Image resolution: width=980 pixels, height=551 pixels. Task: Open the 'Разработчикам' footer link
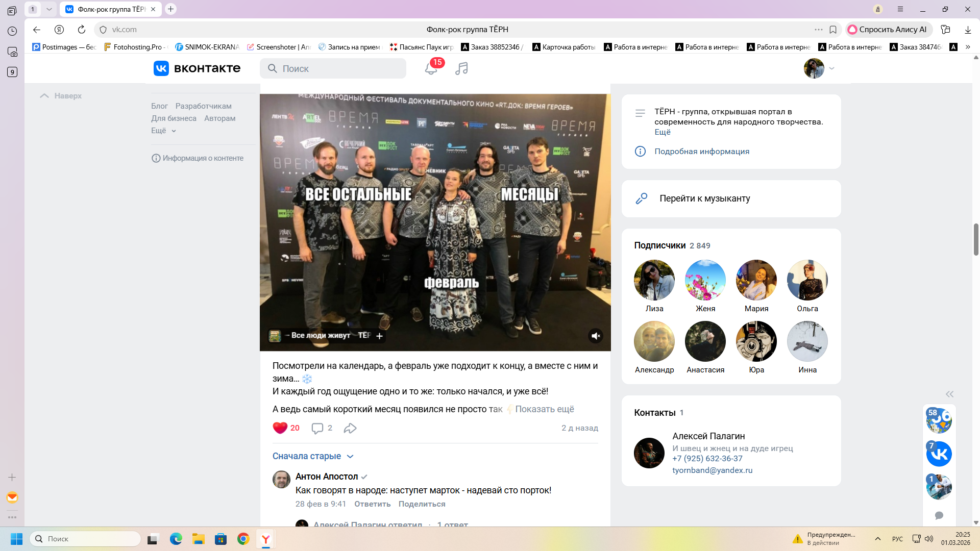point(203,106)
